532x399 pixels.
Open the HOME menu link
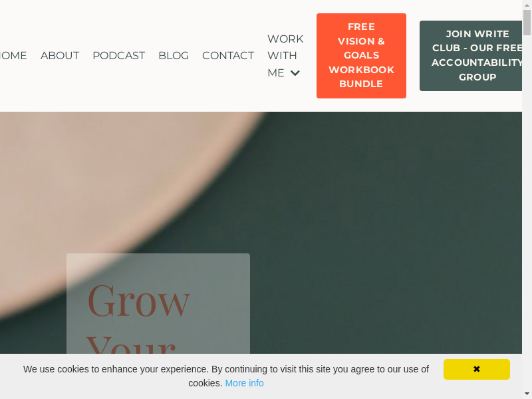click(13, 55)
